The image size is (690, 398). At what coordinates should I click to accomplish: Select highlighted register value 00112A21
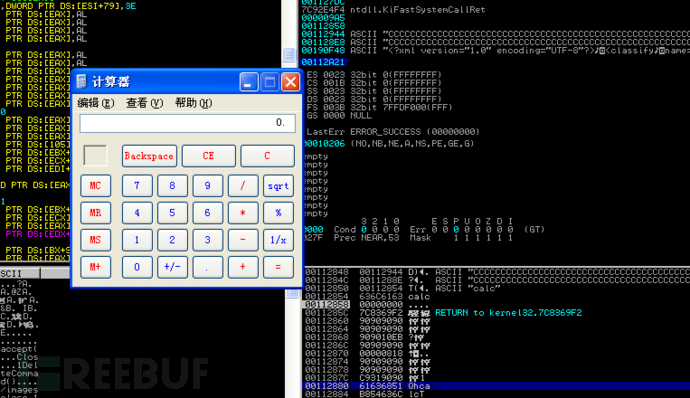323,62
